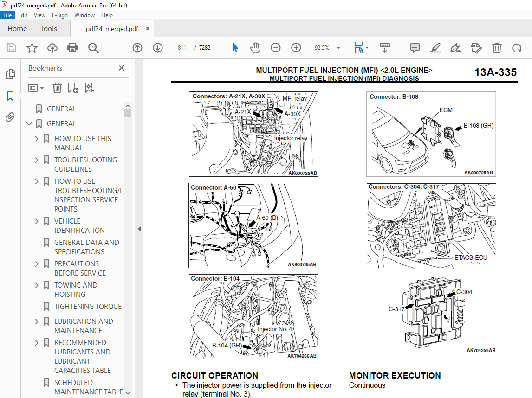Toggle the Bookmarks side panel icon
Image resolution: width=532 pixels, height=398 pixels.
[x=10, y=96]
